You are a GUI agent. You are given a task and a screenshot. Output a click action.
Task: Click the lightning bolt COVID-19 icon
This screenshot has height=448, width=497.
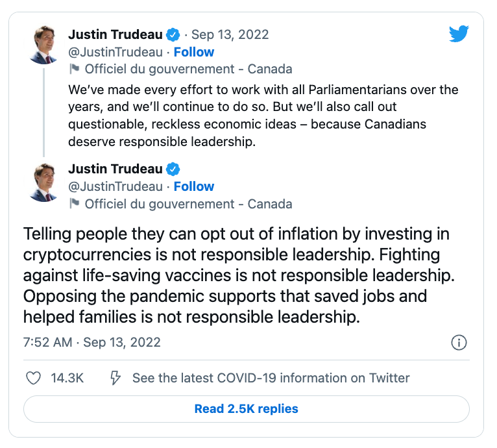click(x=115, y=378)
